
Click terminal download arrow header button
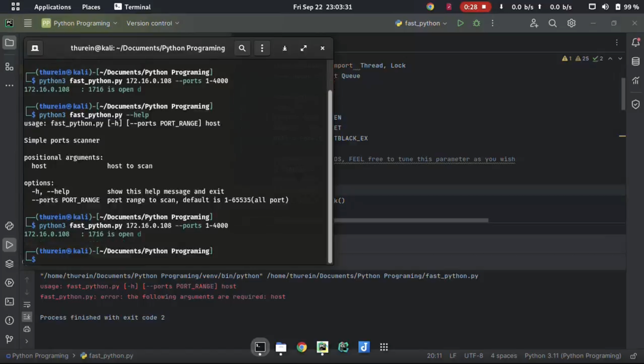click(284, 48)
